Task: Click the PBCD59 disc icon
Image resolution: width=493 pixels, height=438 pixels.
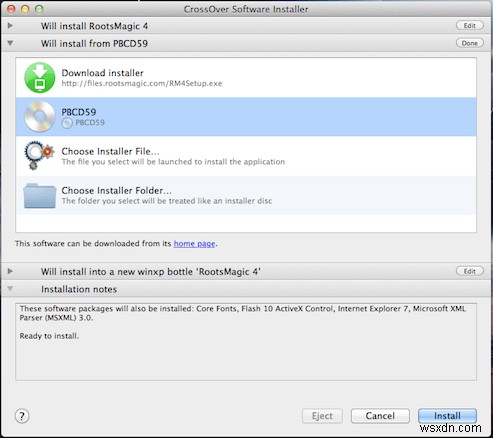Action: pos(40,117)
